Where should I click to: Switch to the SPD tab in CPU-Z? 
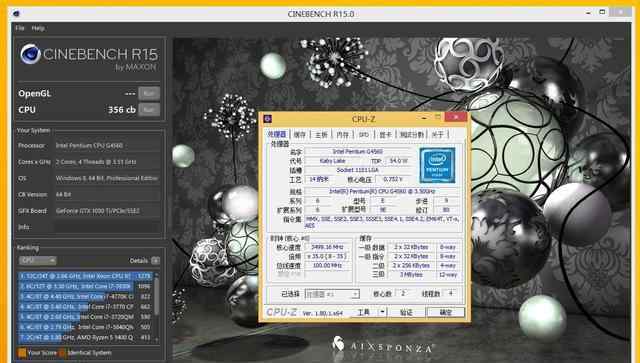[x=364, y=134]
